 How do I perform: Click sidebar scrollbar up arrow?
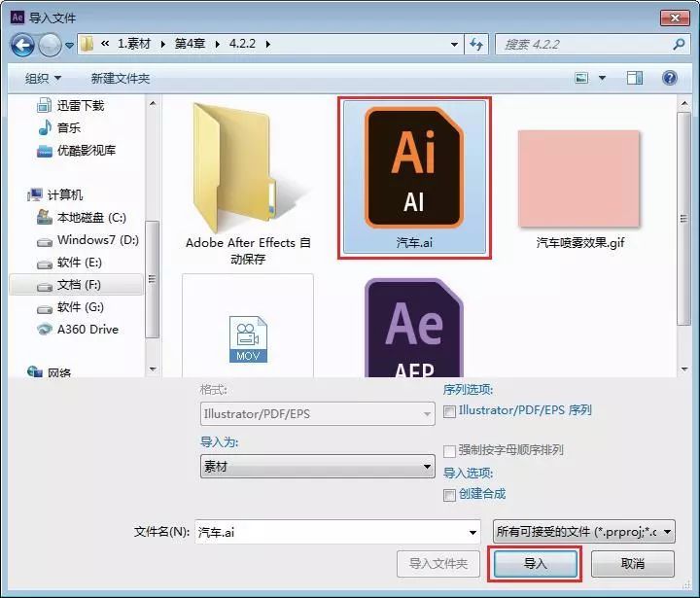pos(153,104)
